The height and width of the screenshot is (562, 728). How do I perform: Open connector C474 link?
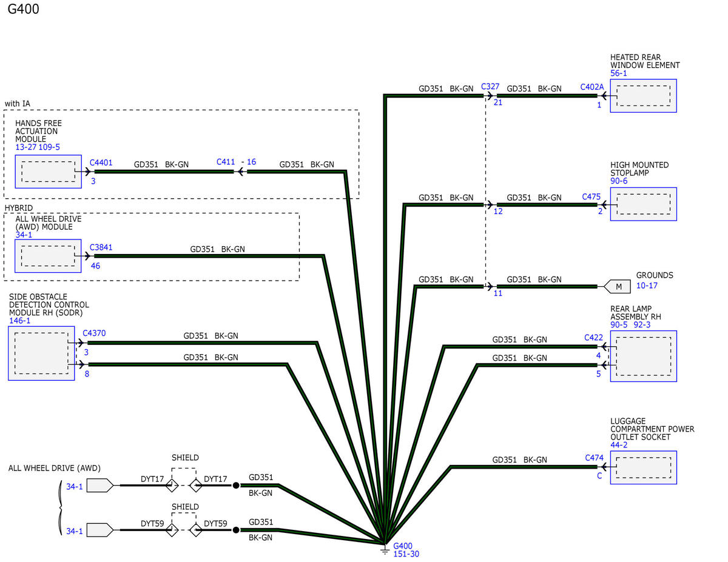click(594, 458)
